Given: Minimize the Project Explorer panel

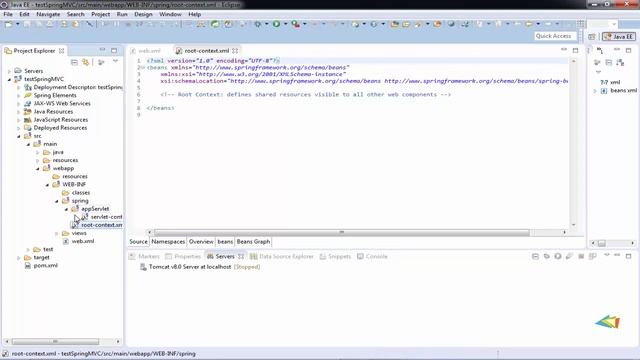Looking at the screenshot, I should [x=102, y=50].
